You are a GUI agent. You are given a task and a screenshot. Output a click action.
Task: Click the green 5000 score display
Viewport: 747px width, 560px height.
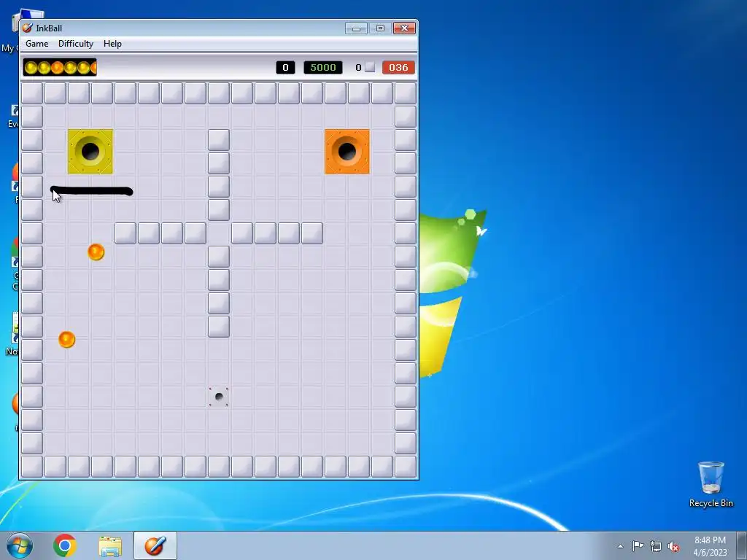coord(323,68)
